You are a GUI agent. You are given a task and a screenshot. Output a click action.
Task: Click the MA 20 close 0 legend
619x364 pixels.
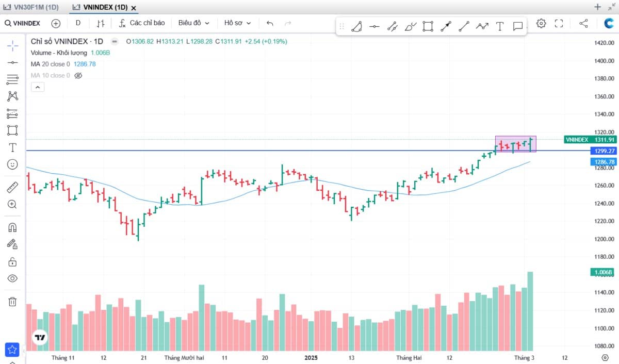[x=50, y=64]
